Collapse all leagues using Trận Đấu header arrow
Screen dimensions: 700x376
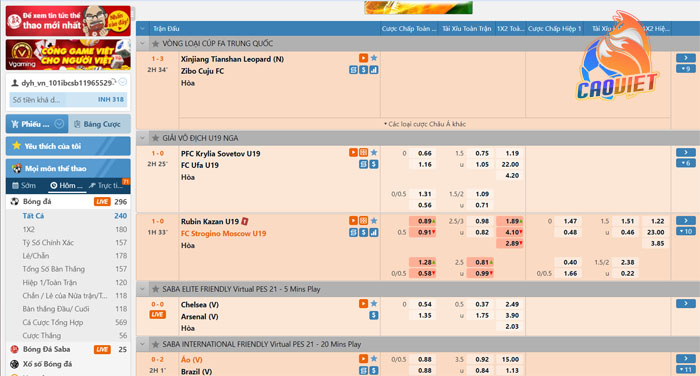142,29
